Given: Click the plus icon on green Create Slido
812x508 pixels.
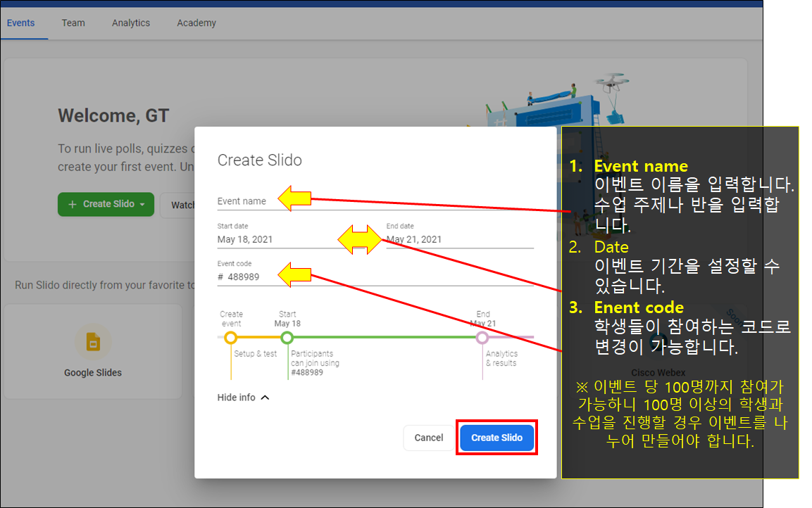Looking at the screenshot, I should (73, 204).
